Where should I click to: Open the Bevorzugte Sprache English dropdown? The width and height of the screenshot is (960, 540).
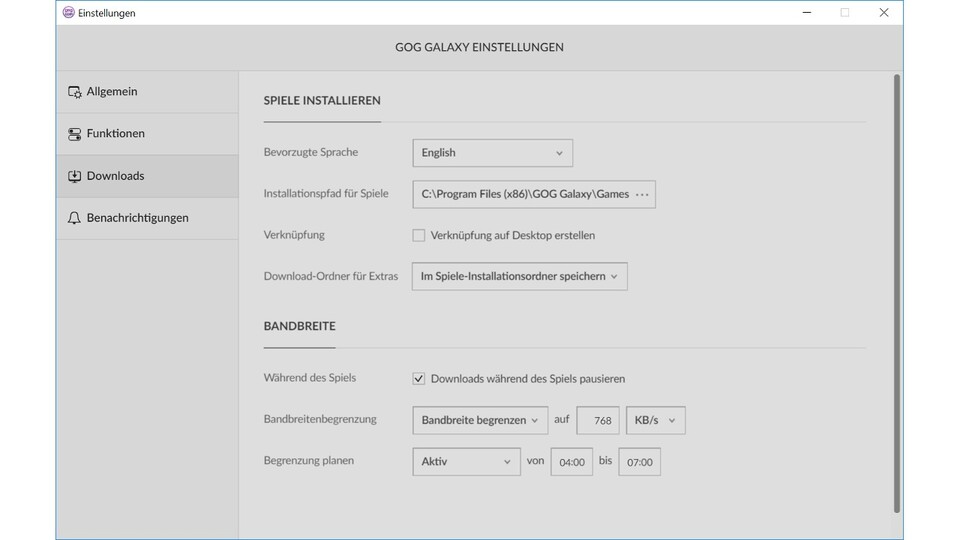point(492,153)
